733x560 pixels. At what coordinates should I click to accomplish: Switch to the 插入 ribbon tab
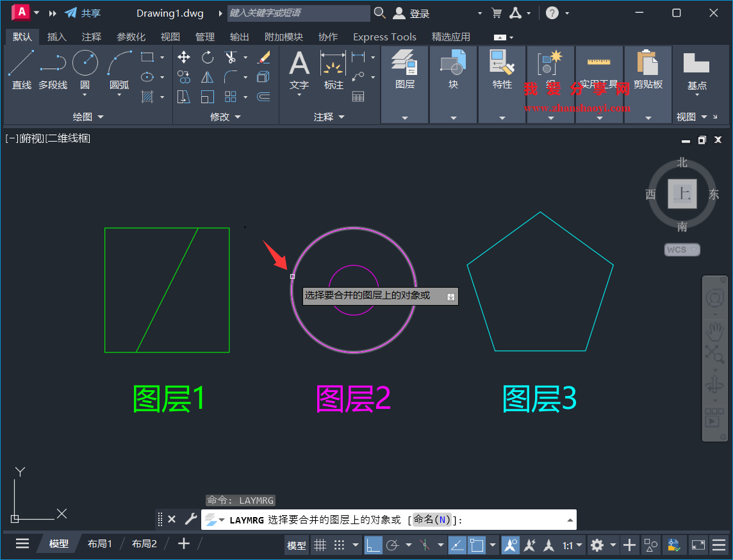point(56,37)
